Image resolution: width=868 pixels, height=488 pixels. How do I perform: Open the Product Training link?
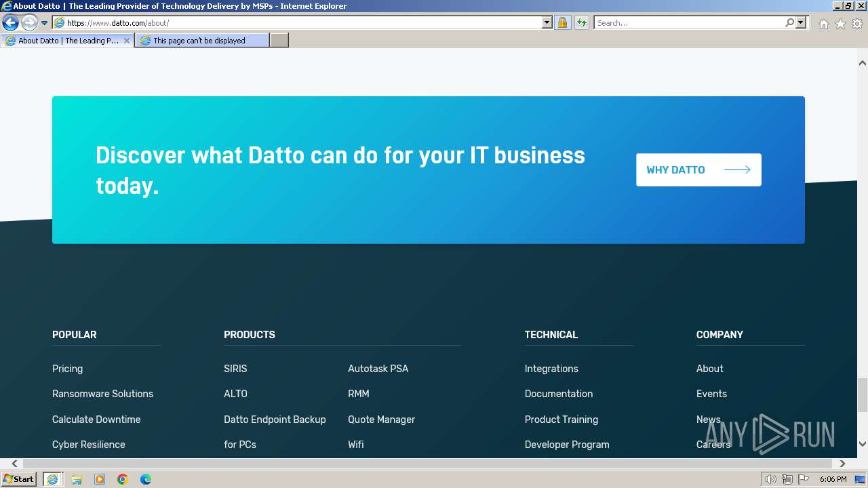click(x=561, y=420)
